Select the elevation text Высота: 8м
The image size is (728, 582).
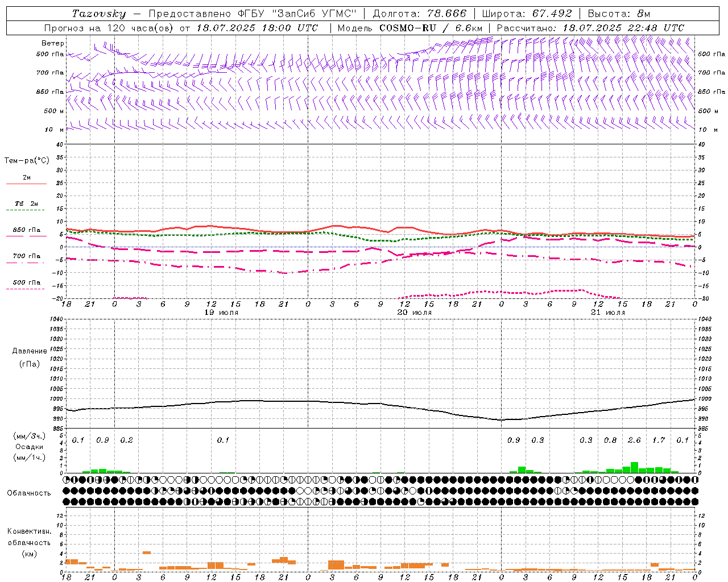pos(619,14)
